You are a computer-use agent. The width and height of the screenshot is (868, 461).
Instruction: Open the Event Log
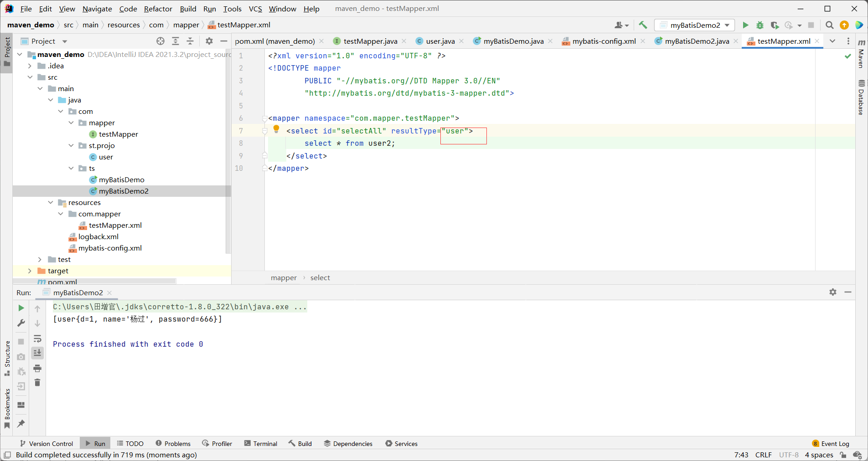[x=831, y=443]
